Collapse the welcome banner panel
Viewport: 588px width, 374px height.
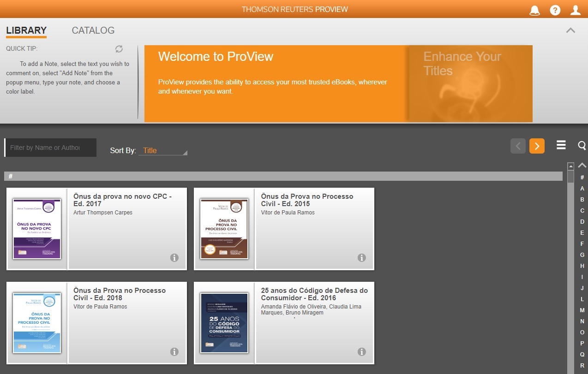click(570, 30)
